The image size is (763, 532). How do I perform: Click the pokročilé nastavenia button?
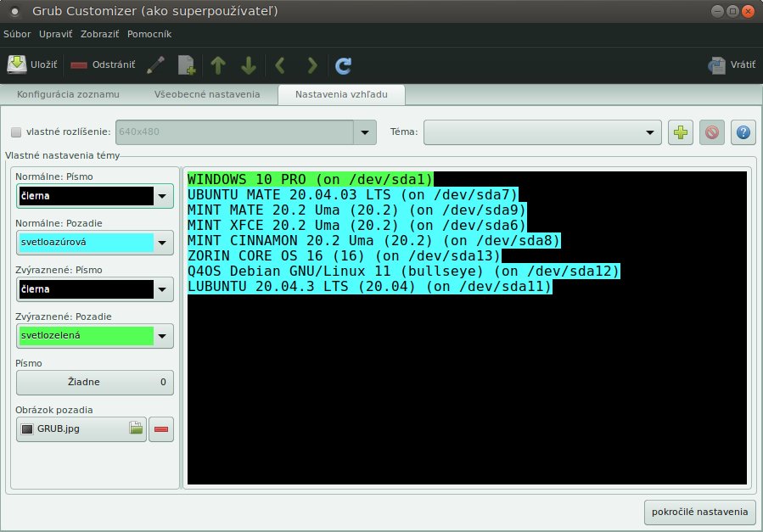pyautogui.click(x=700, y=512)
